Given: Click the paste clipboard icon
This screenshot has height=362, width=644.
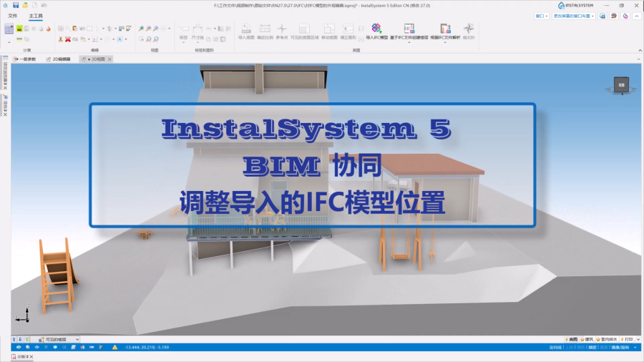Looking at the screenshot, I should pos(74,29).
